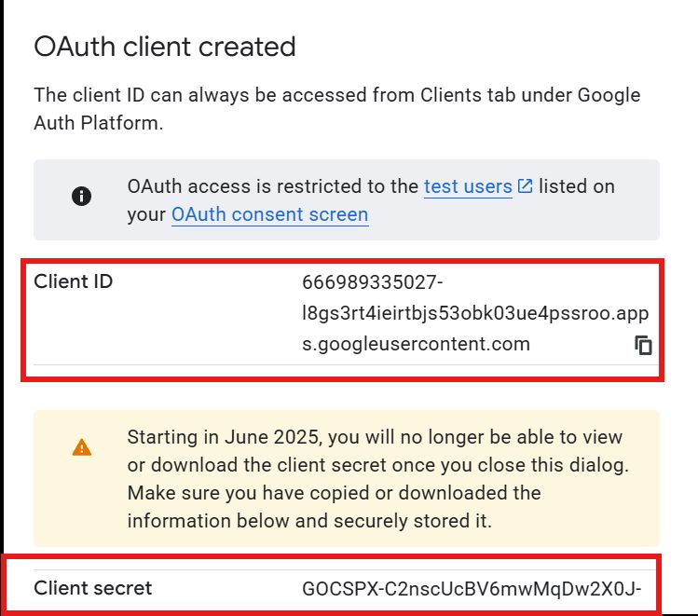Click the orange warning triangle icon
Image resolution: width=698 pixels, height=616 pixels.
tap(82, 447)
